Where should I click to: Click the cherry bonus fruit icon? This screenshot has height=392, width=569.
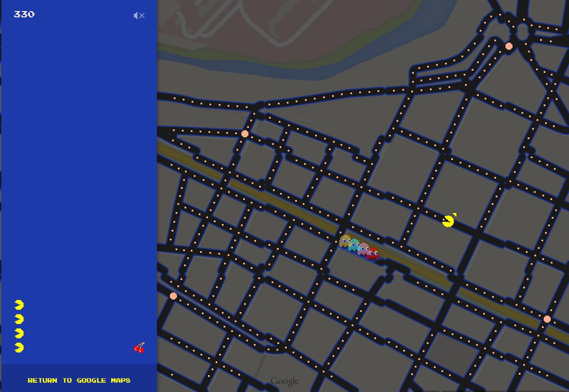tap(139, 348)
